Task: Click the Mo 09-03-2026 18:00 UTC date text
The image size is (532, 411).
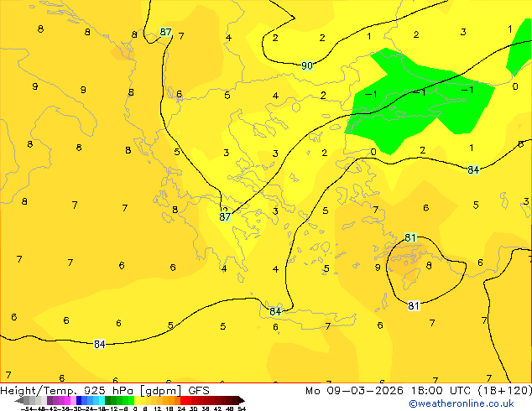Action: pyautogui.click(x=389, y=390)
